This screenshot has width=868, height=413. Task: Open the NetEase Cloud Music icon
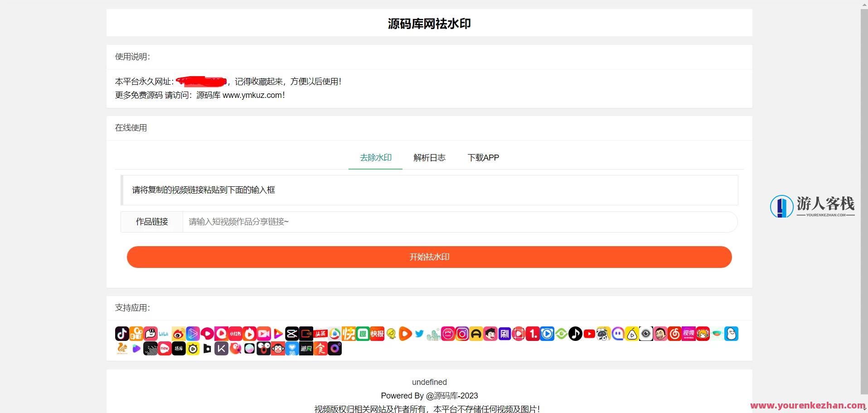[x=674, y=334]
